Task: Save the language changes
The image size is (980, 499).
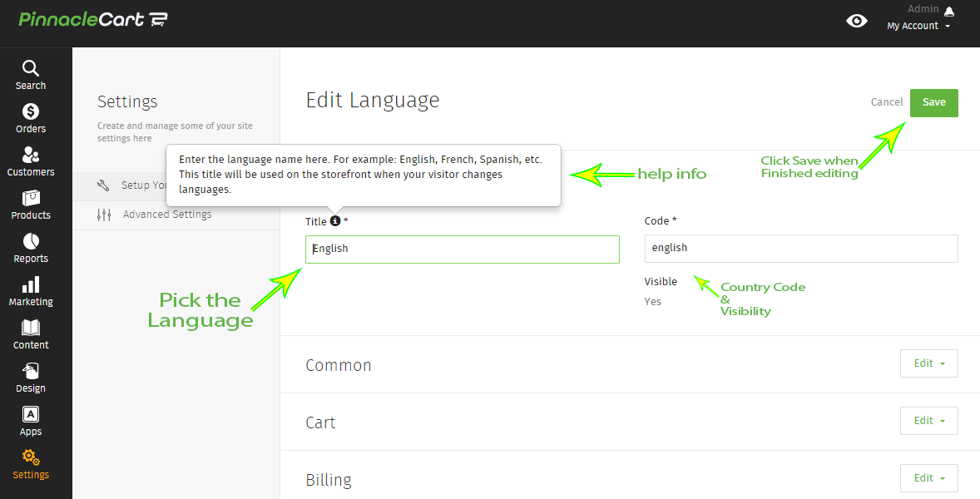Action: (933, 103)
